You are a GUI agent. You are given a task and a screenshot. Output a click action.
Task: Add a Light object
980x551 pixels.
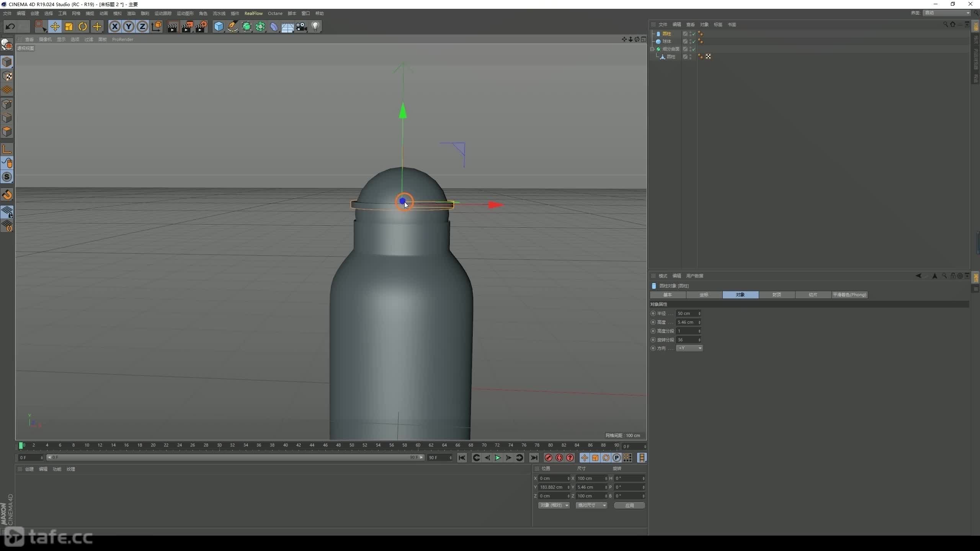pyautogui.click(x=315, y=26)
